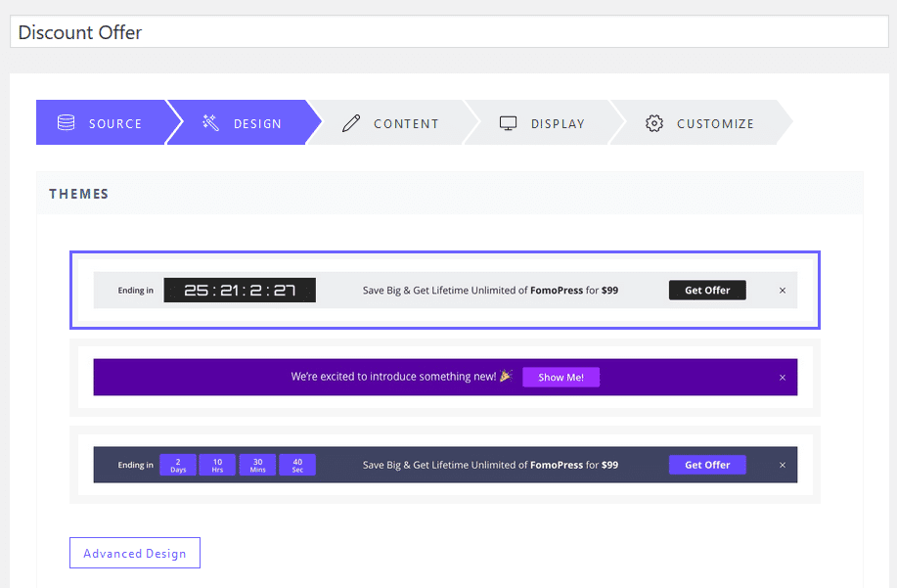Click the 40 Sec countdown box
The width and height of the screenshot is (897, 588).
coord(297,465)
